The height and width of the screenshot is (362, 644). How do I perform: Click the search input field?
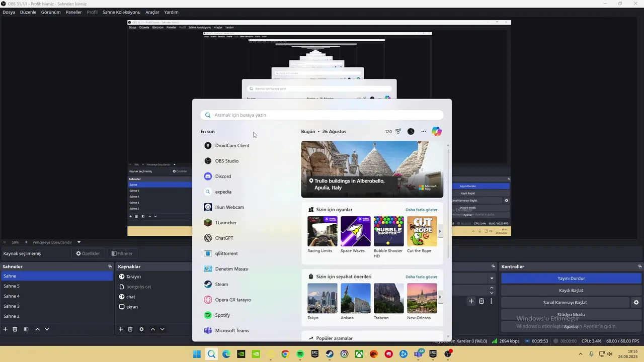coord(322,115)
